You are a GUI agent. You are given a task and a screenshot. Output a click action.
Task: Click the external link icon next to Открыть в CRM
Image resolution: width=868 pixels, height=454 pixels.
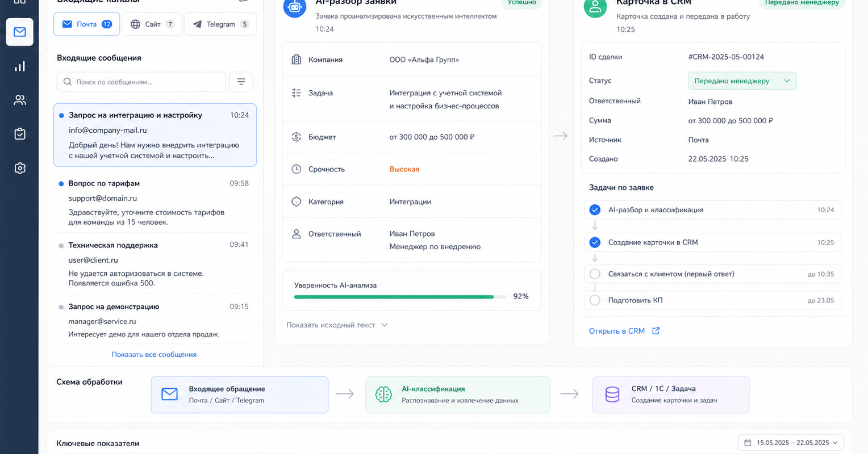pyautogui.click(x=656, y=331)
